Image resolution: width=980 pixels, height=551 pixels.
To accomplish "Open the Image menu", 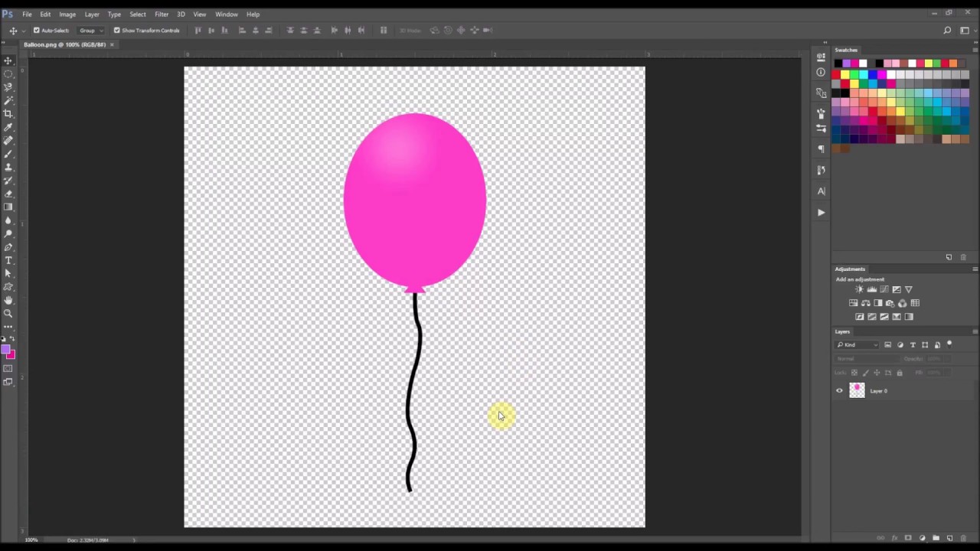I will [67, 15].
